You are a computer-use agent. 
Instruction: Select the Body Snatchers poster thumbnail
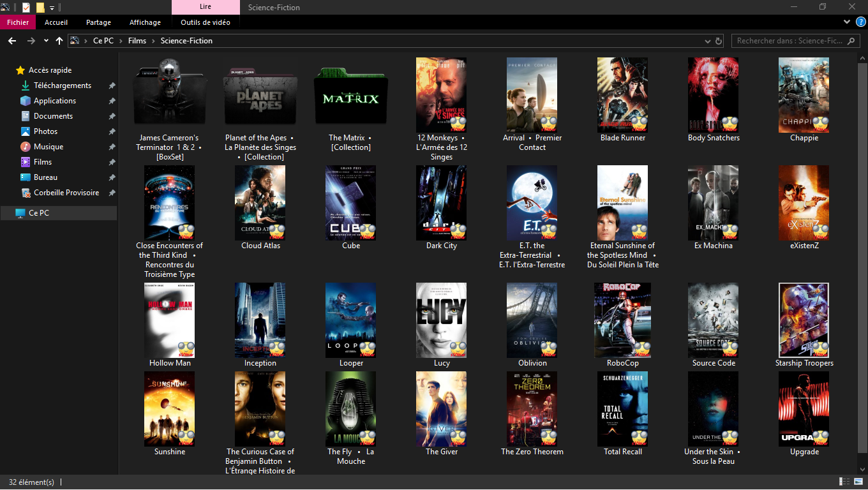714,95
